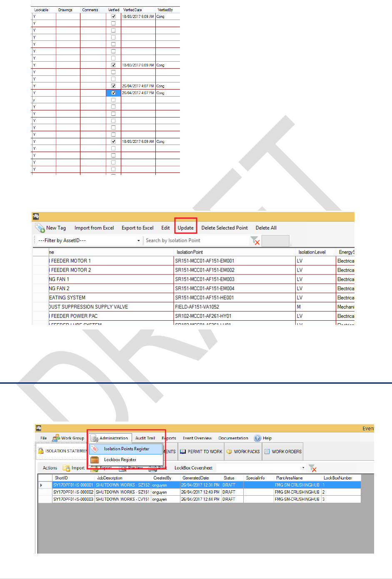Open the Documentation menu
The height and width of the screenshot is (579, 392).
tap(233, 438)
